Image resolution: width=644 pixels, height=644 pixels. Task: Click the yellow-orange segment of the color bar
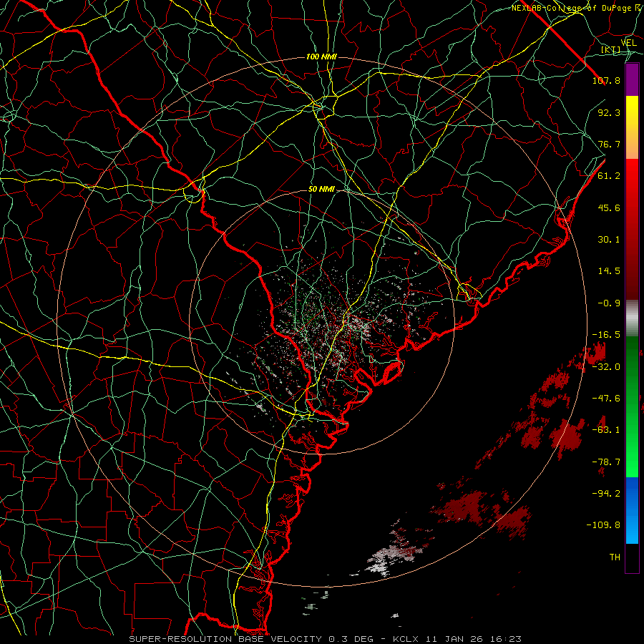click(632, 128)
